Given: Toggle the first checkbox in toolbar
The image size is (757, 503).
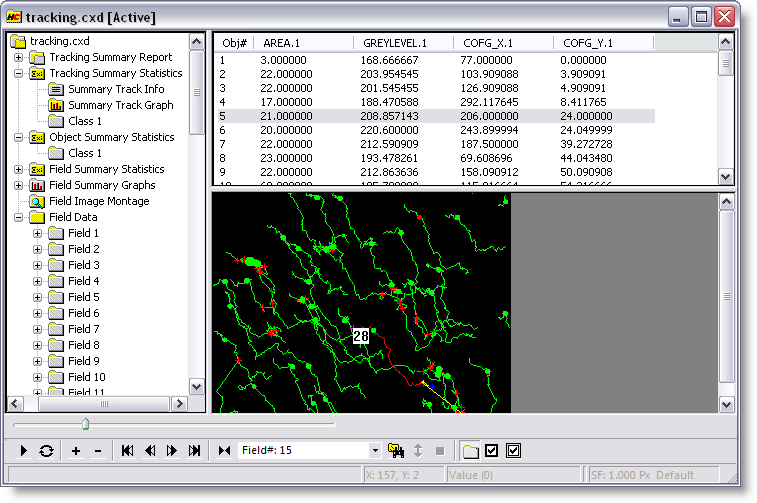Looking at the screenshot, I should click(x=491, y=451).
